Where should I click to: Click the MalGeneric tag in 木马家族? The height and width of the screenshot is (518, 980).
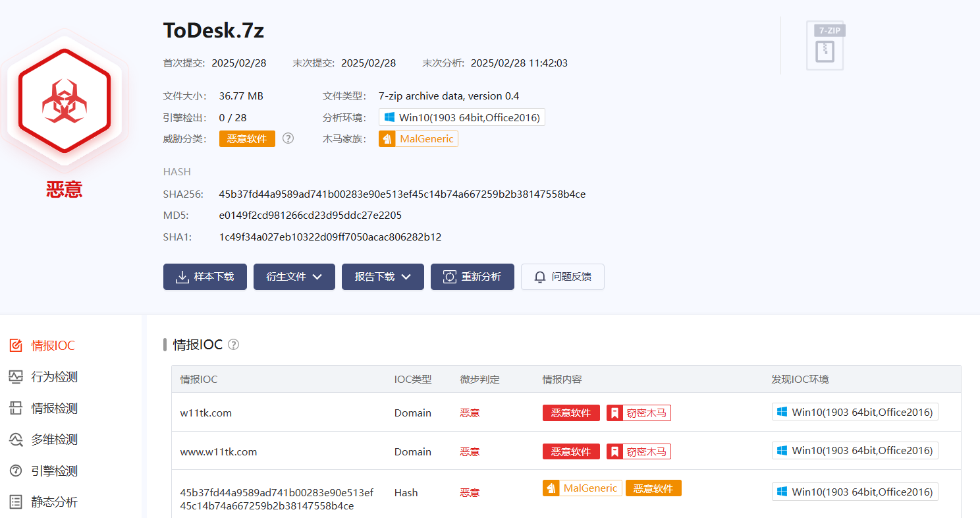[x=418, y=139]
